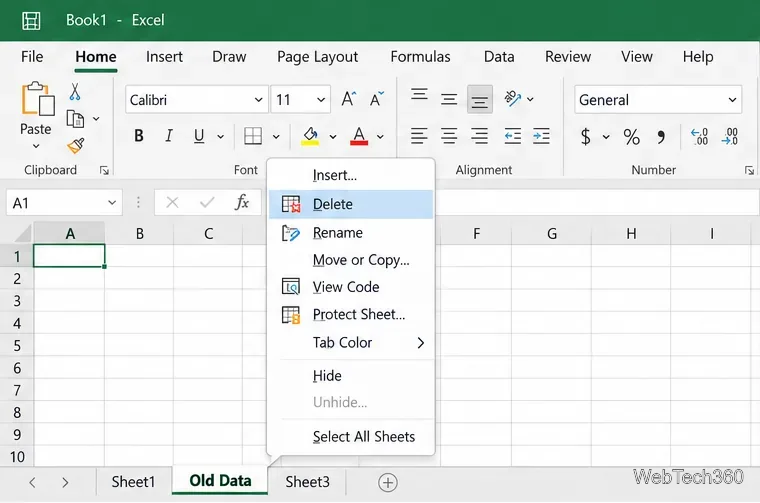The width and height of the screenshot is (760, 503).
Task: Expand the Name Box dropdown arrow
Action: [x=112, y=203]
